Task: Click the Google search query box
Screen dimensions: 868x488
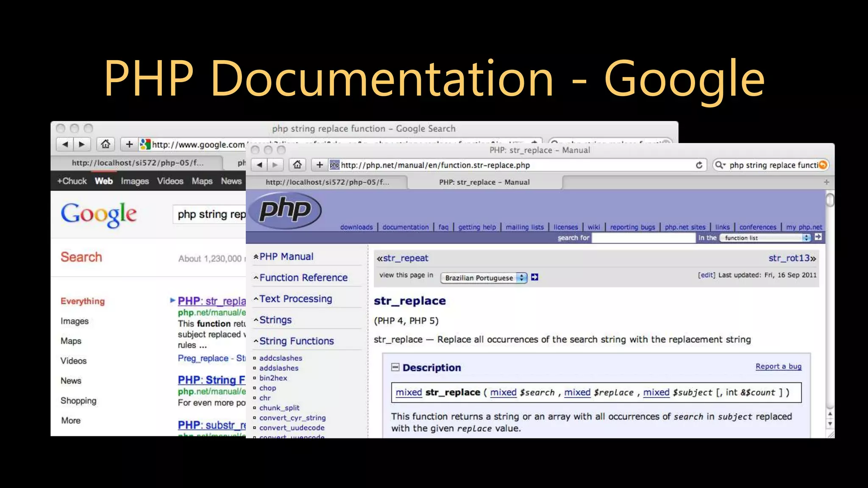Action: tap(210, 214)
